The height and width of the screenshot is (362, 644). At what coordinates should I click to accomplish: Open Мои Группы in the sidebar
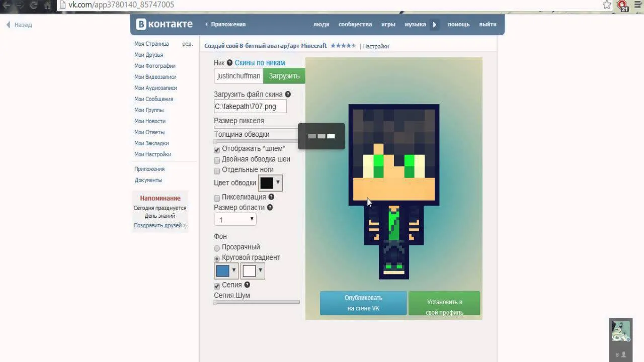149,110
